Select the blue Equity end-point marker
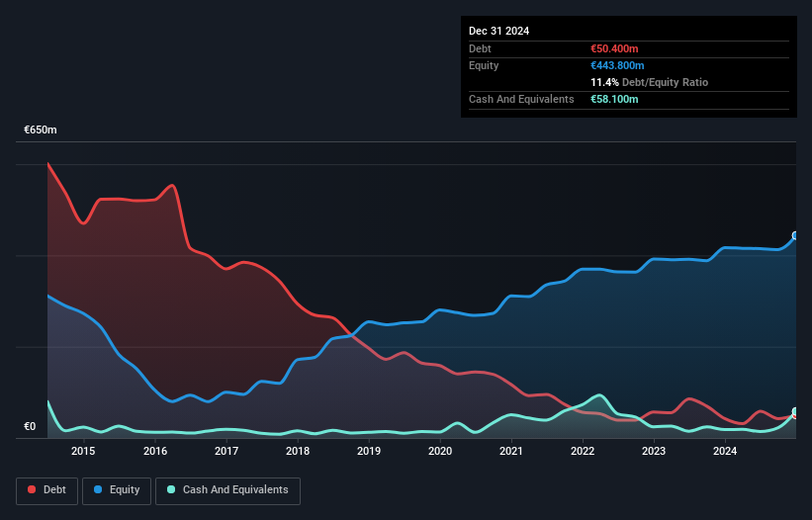812x520 pixels. (794, 236)
